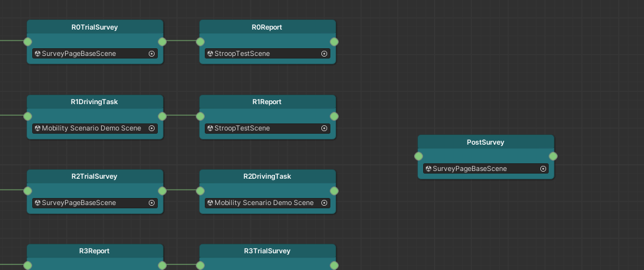Viewport: 644px width, 270px height.
Task: Open object picker on R2TrialSurvey scene field
Action: pyautogui.click(x=151, y=203)
